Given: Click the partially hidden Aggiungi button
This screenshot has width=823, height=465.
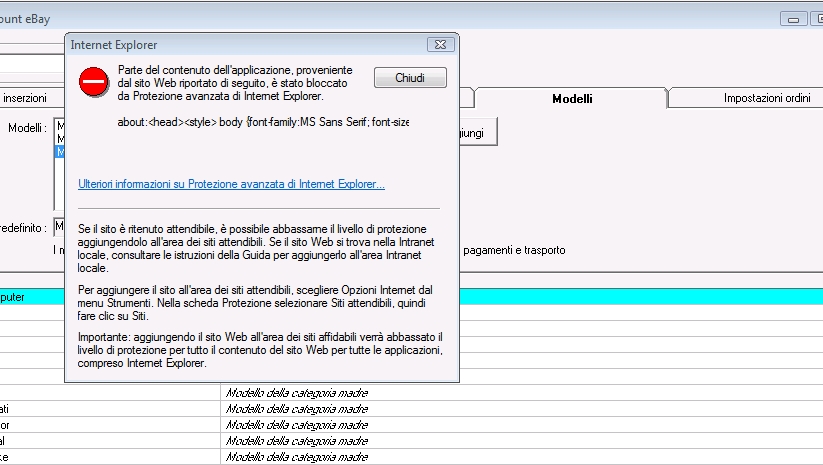Looking at the screenshot, I should pyautogui.click(x=478, y=133).
